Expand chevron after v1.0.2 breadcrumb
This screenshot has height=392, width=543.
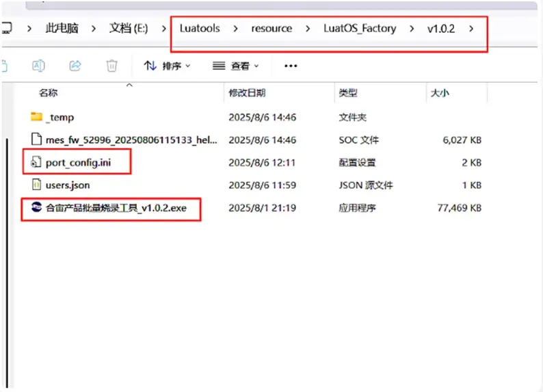[471, 29]
